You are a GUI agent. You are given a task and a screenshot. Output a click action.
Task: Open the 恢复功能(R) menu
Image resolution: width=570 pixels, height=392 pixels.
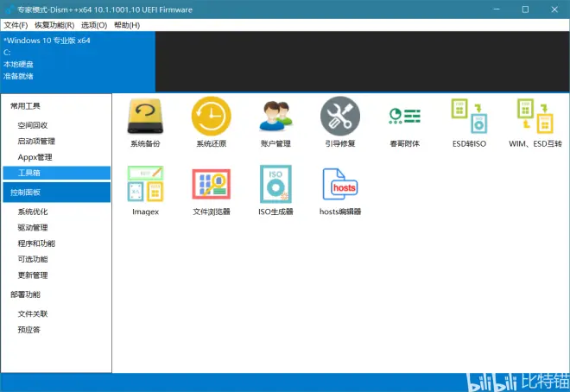click(x=54, y=25)
